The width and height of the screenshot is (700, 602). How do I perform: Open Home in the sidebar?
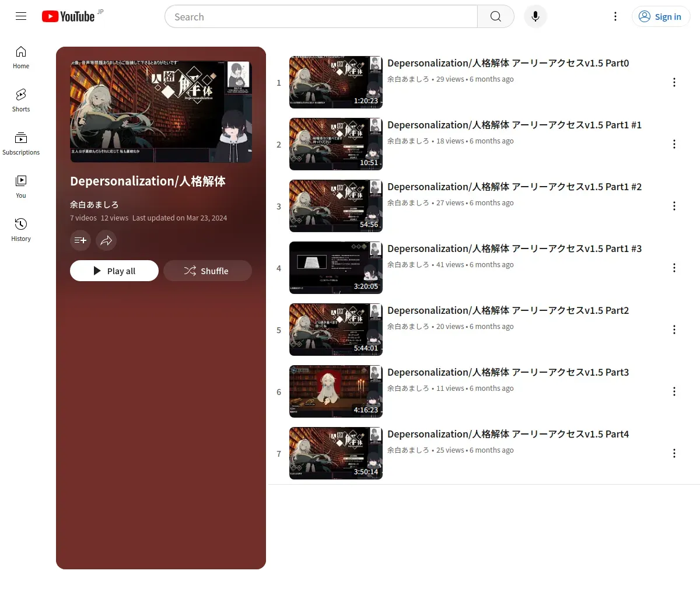(21, 58)
